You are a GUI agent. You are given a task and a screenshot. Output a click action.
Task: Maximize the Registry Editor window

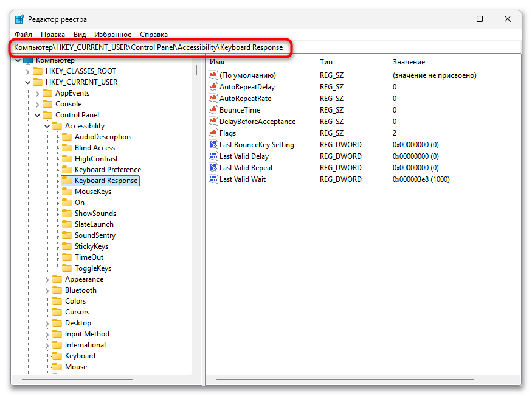(480, 19)
